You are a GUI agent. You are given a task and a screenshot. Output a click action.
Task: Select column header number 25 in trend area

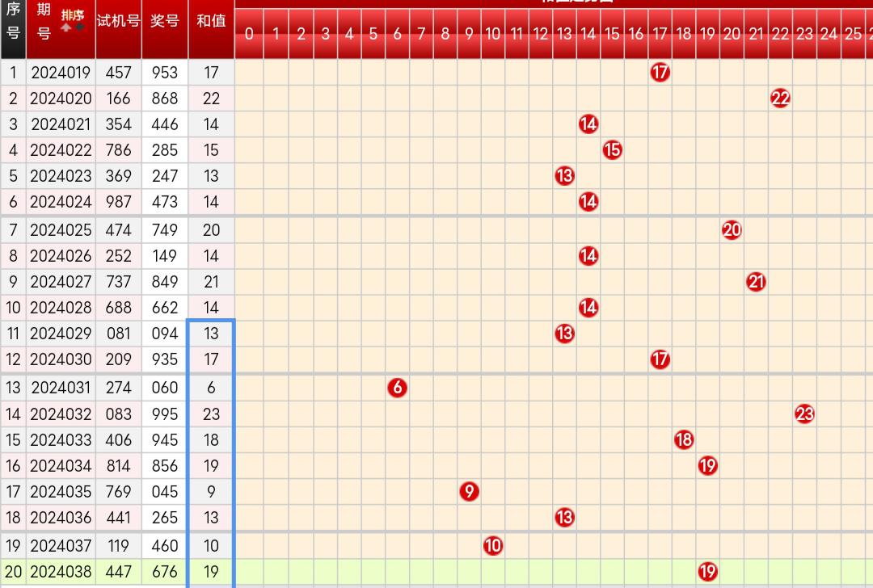tap(853, 34)
